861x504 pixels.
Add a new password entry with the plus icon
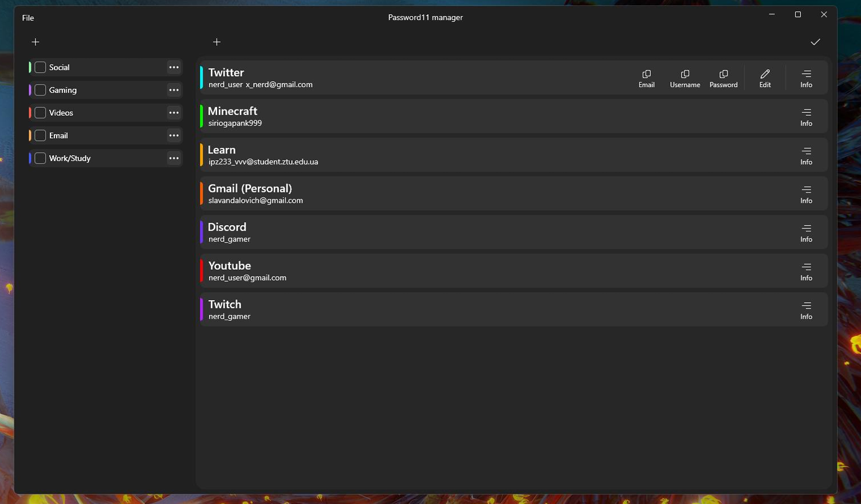(x=217, y=42)
